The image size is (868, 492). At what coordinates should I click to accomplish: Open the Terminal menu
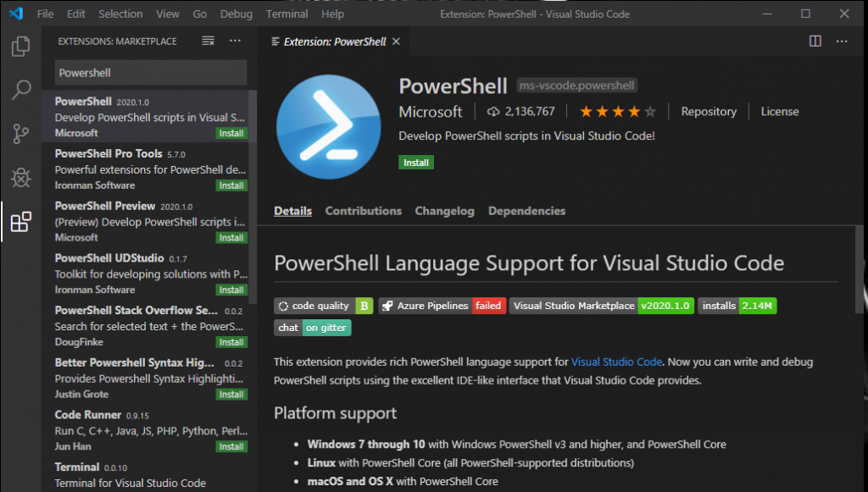tap(287, 14)
